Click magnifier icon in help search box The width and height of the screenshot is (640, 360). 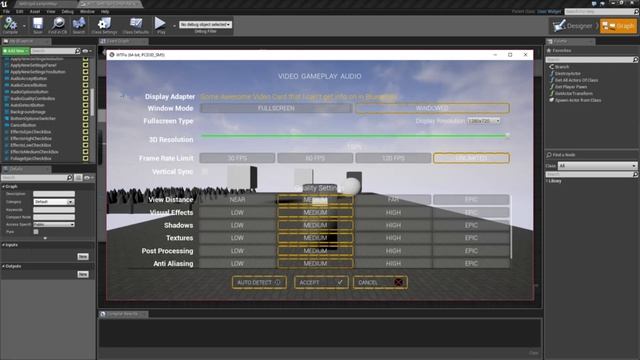pyautogui.click(x=636, y=12)
